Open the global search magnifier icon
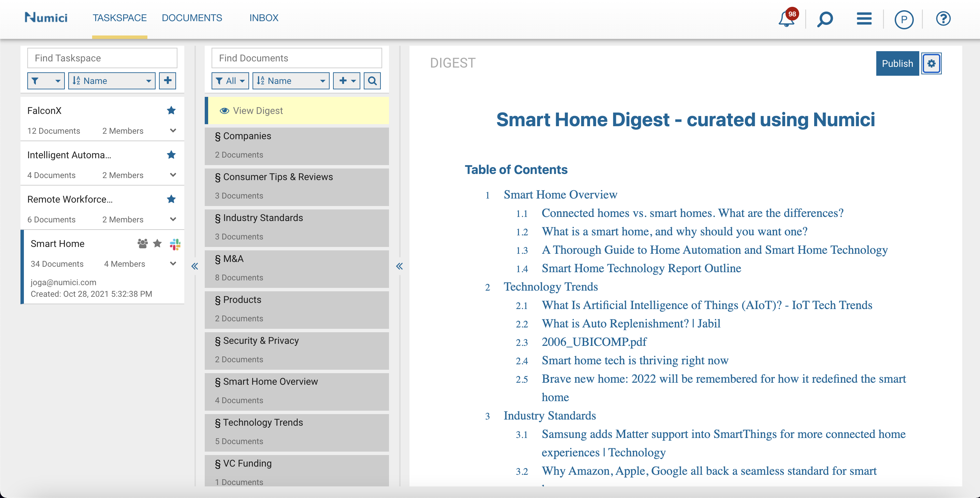The height and width of the screenshot is (498, 980). (x=825, y=19)
